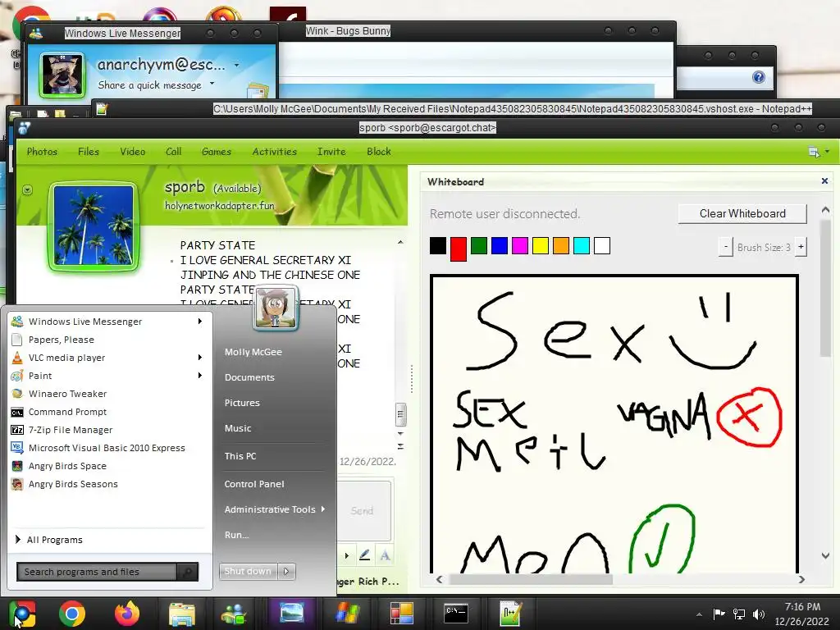The height and width of the screenshot is (630, 840).
Task: Launch Paint from the Start menu
Action: [105, 376]
